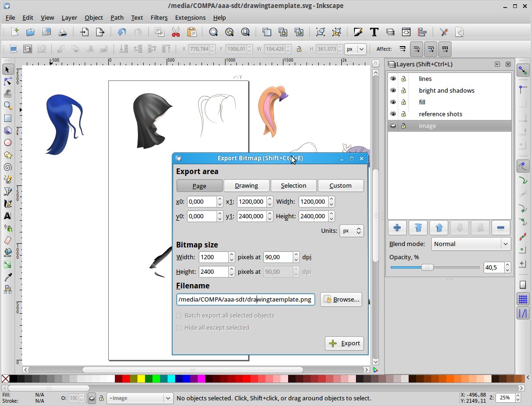Click the Browse... button
This screenshot has width=532, height=406.
coord(341,299)
